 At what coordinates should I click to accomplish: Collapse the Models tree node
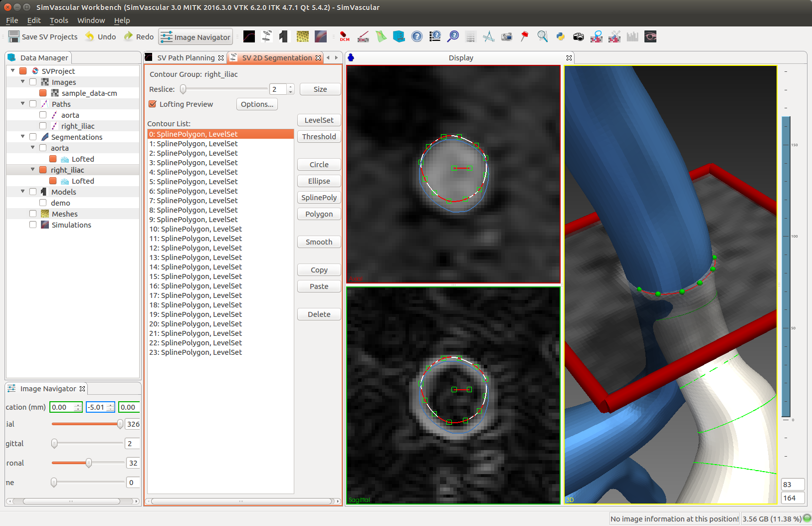(x=22, y=191)
